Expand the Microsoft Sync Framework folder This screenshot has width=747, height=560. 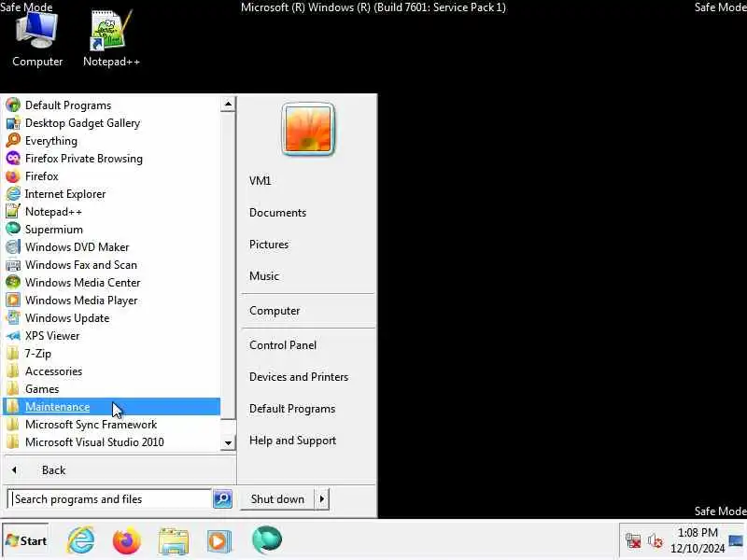tap(111, 425)
